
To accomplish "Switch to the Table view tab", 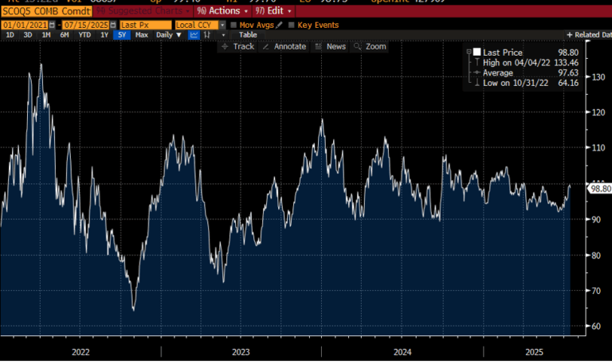I will pyautogui.click(x=248, y=35).
